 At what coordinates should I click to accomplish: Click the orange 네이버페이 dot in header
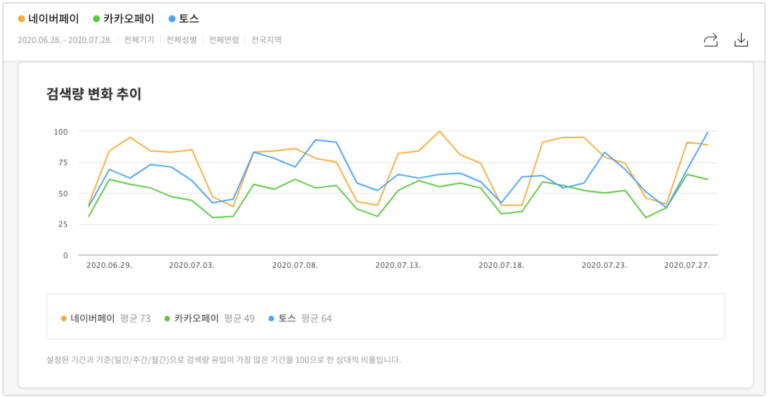point(22,19)
